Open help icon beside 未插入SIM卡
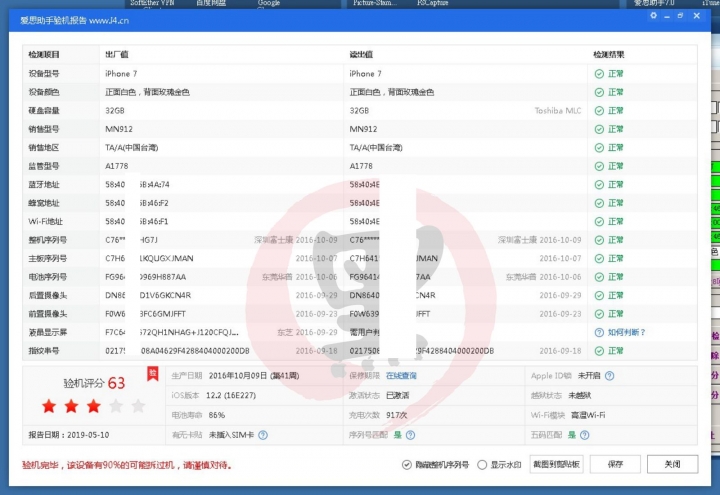720x495 pixels. [x=263, y=435]
